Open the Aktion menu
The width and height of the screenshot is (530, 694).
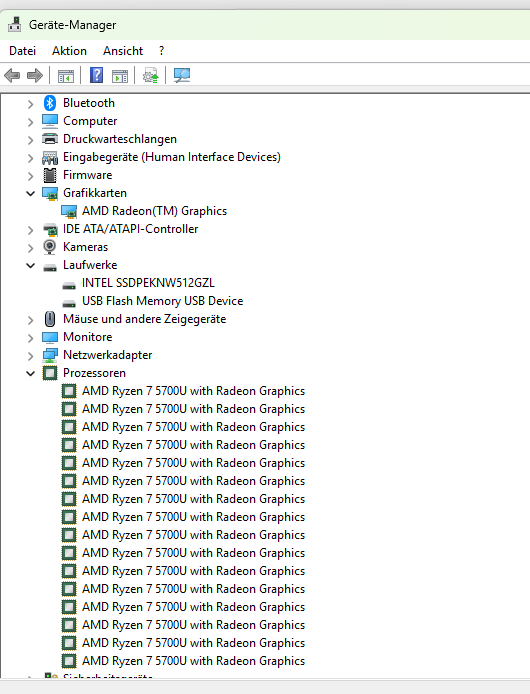69,51
